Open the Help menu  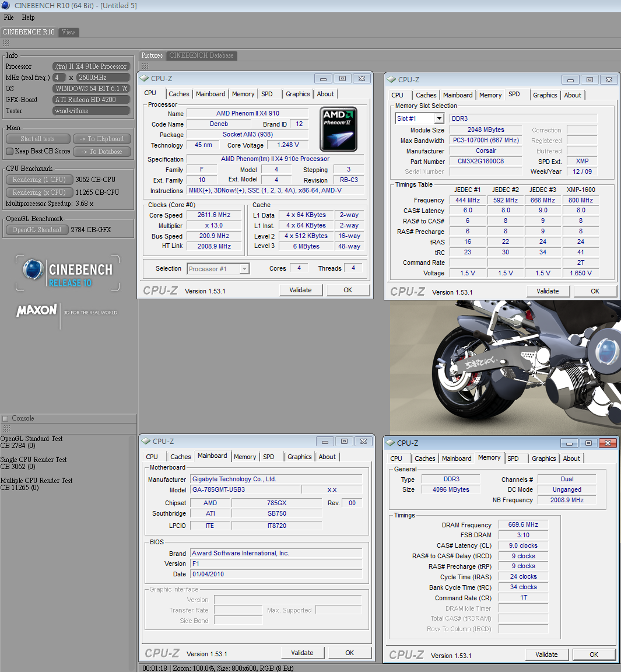[x=28, y=17]
